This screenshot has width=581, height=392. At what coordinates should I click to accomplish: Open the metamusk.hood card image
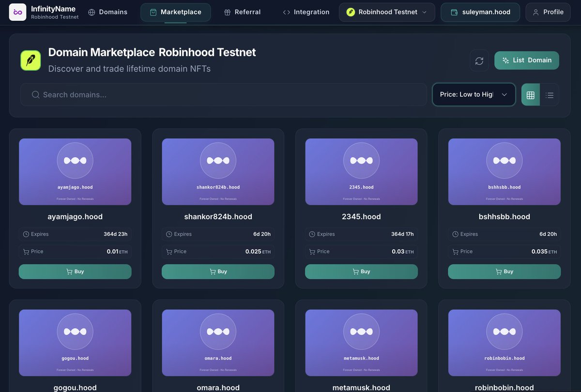(x=361, y=343)
